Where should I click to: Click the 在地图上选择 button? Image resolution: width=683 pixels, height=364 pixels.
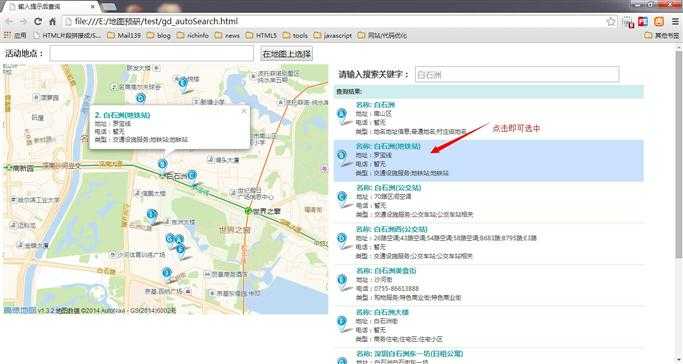coord(286,54)
